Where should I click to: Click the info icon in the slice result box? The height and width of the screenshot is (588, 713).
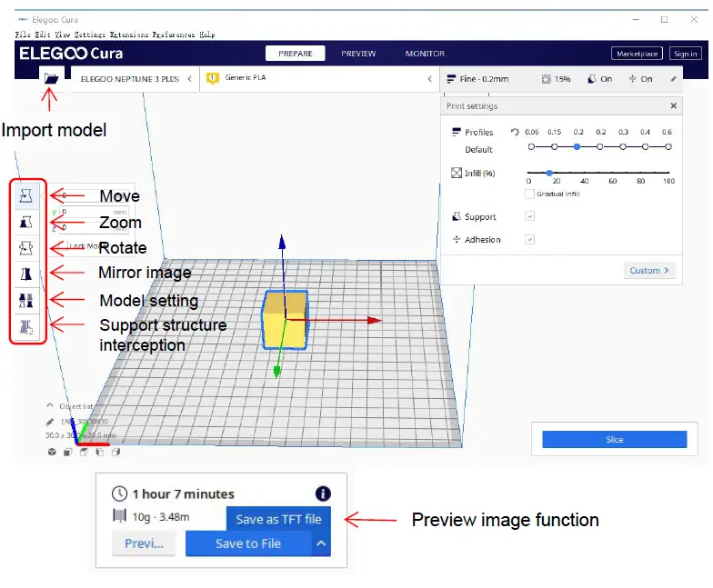(x=323, y=493)
